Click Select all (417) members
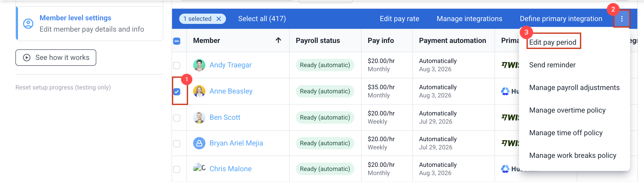Image resolution: width=644 pixels, height=182 pixels. coord(262,19)
